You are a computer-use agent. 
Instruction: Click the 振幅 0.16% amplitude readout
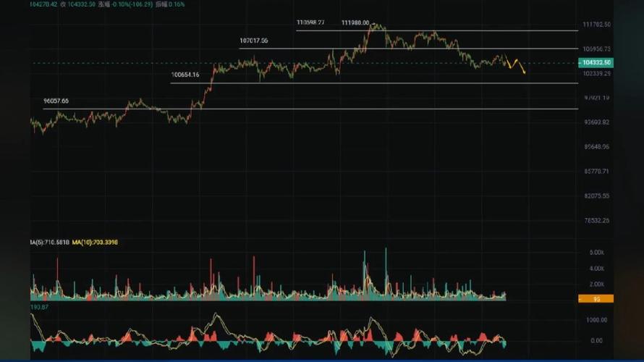[170, 4]
